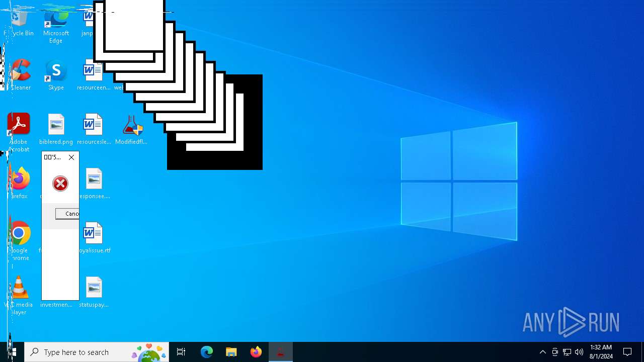644x362 pixels.
Task: Open the Recycle Bin desktop icon
Action: [x=19, y=23]
